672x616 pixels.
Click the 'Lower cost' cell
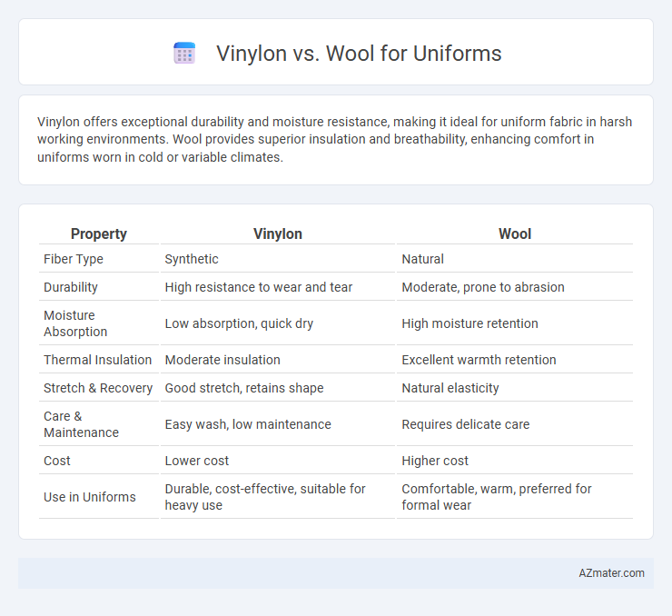[x=197, y=461]
